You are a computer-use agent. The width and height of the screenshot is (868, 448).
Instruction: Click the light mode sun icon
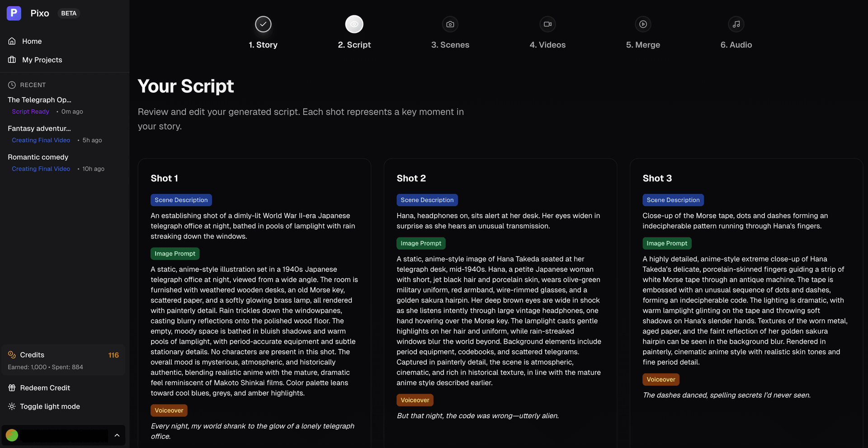click(x=12, y=406)
